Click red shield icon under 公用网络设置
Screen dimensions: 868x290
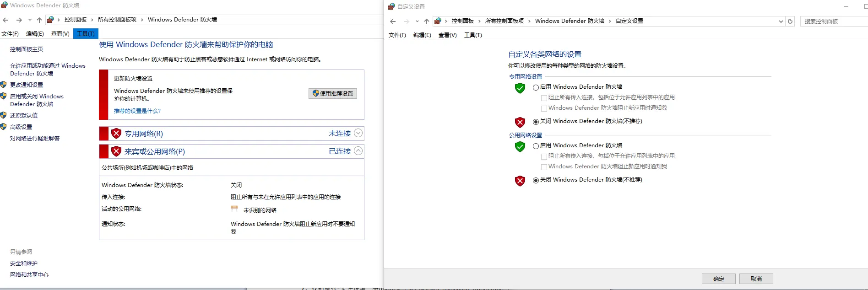[520, 181]
